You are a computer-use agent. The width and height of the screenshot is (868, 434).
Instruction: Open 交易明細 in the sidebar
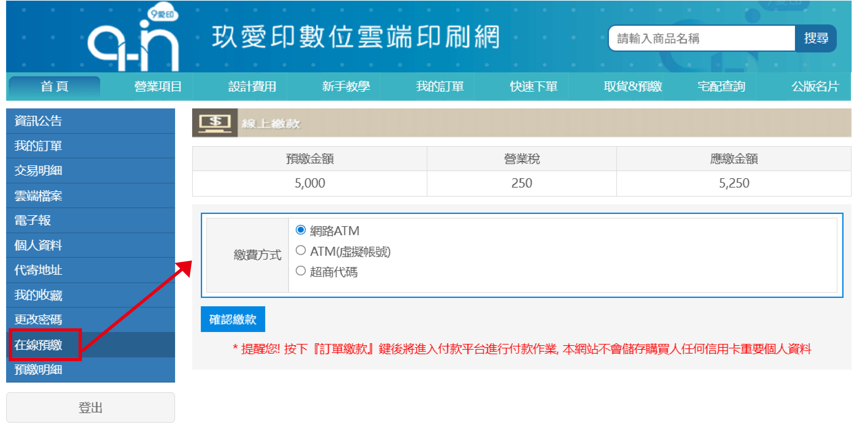(90, 171)
